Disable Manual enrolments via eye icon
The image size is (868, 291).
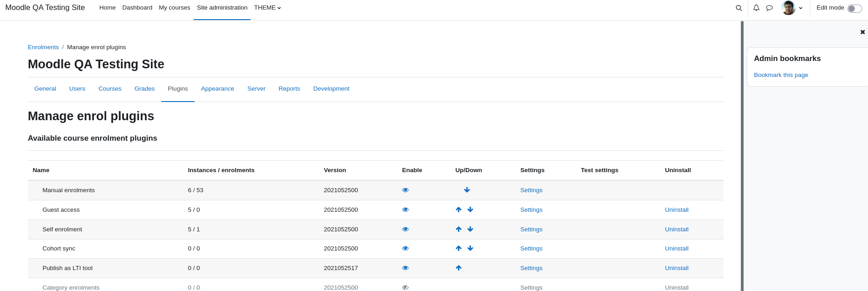[406, 190]
